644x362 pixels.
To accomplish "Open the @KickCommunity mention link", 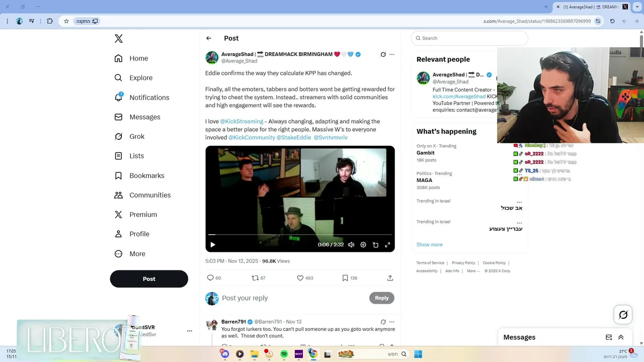I will 252,137.
